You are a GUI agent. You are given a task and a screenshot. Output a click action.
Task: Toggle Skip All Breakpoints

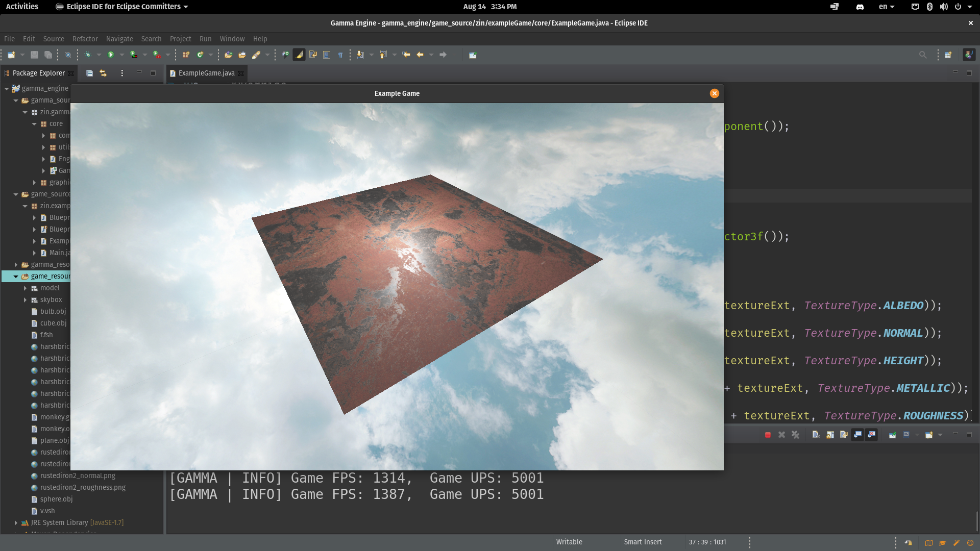tap(68, 55)
